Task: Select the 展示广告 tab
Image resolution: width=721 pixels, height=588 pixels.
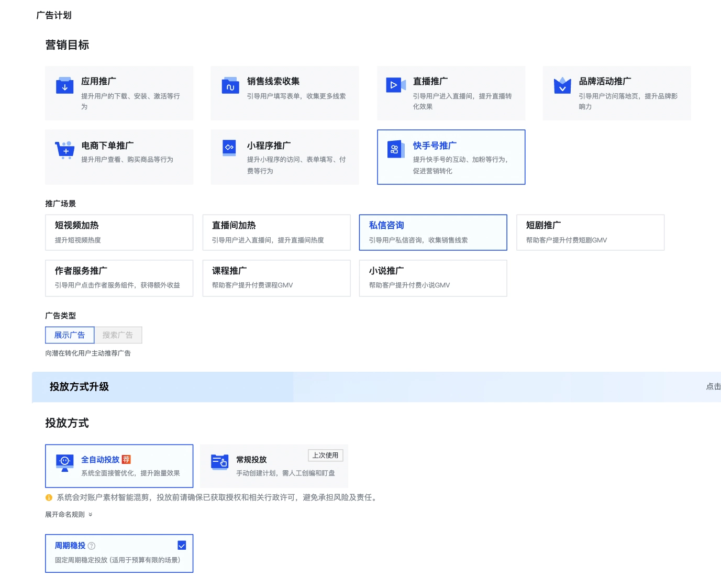Action: pos(70,335)
